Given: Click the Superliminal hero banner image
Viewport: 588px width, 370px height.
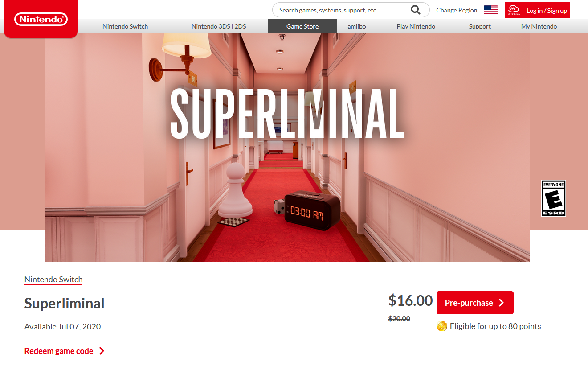Looking at the screenshot, I should (287, 147).
